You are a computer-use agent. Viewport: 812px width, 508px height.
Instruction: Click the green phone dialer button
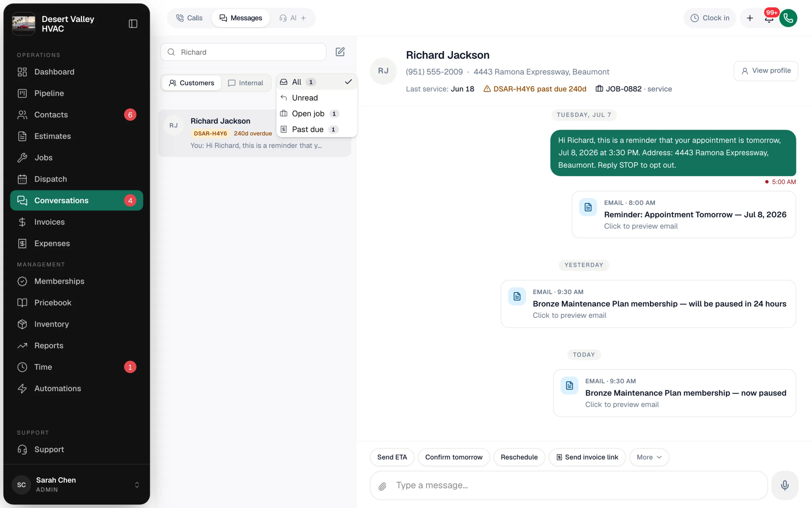[x=788, y=18]
